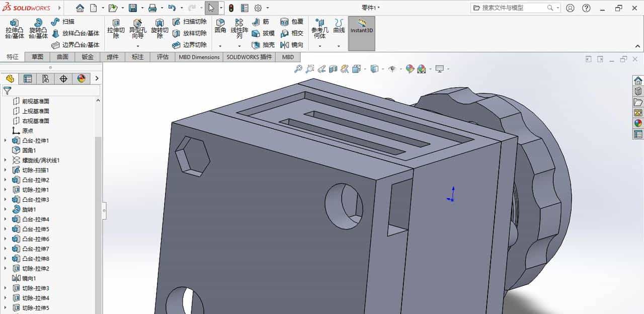Open the Display Style dropdown arrow
The image size is (644, 314).
[x=382, y=68]
